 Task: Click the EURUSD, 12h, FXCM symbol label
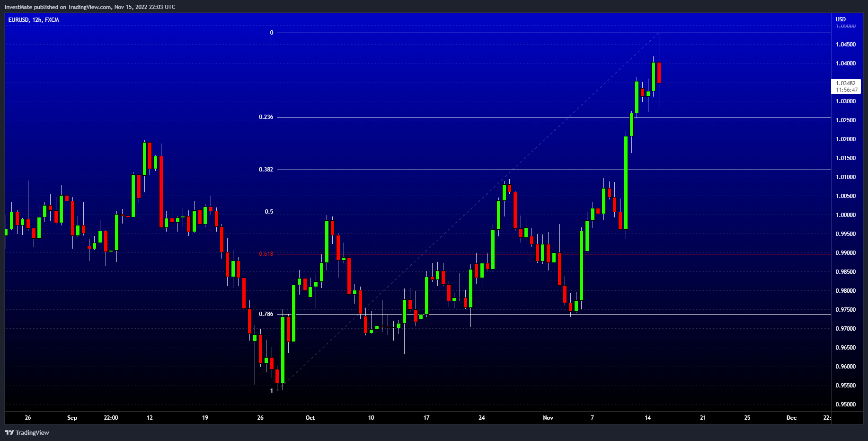point(34,20)
